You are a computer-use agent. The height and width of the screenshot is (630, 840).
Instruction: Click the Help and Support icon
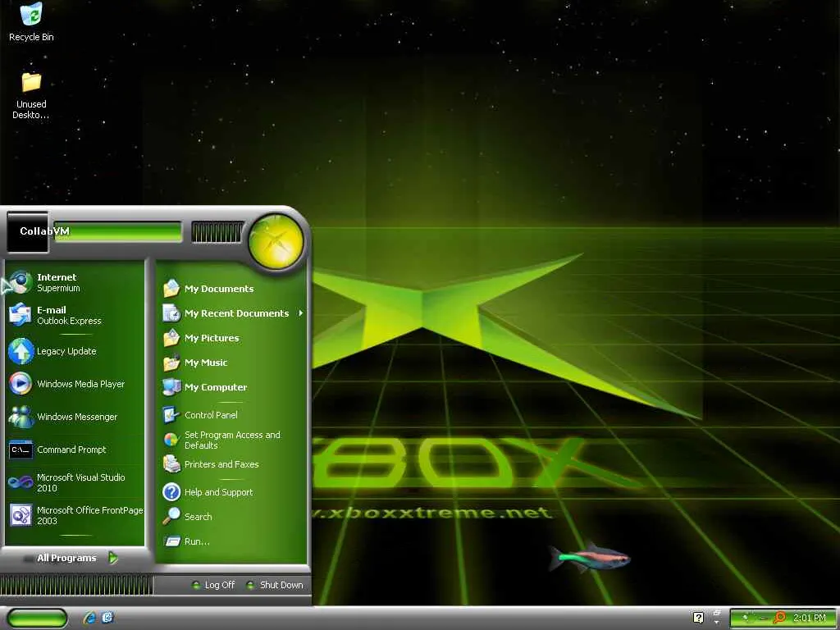(x=171, y=492)
